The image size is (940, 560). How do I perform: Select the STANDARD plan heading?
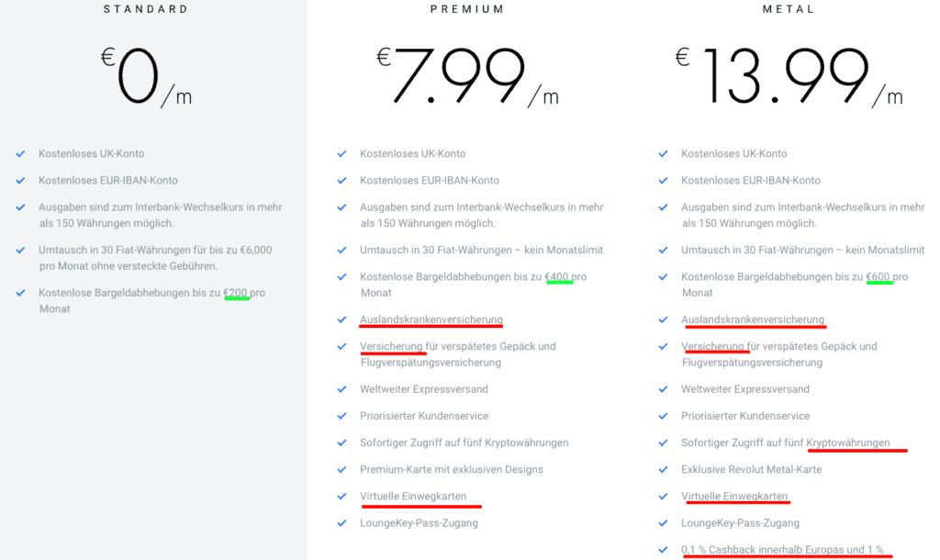click(146, 9)
